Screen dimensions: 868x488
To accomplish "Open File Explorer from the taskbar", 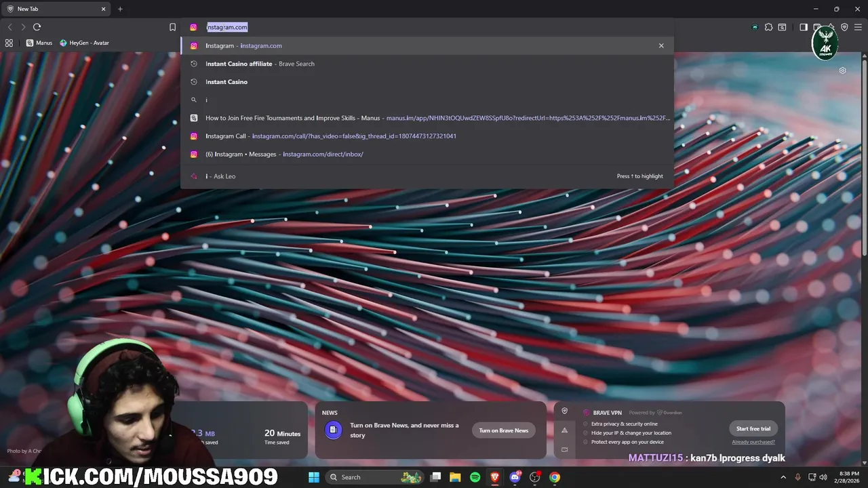I will [456, 477].
